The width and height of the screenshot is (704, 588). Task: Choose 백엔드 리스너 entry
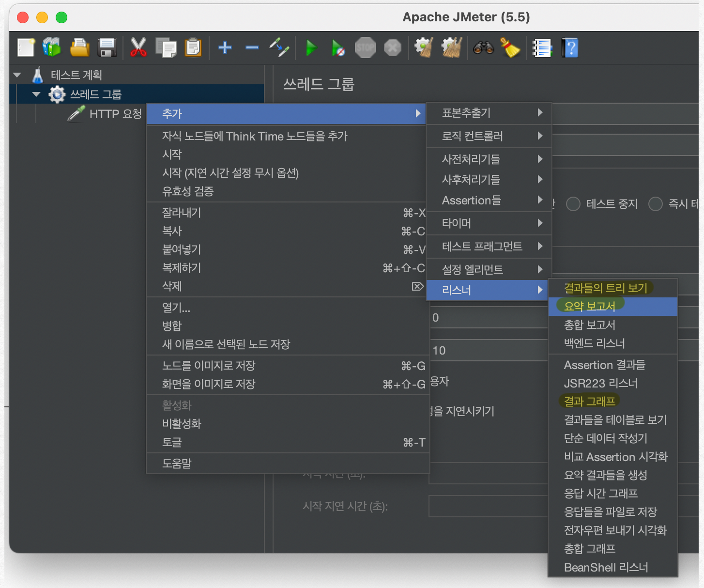pos(613,343)
